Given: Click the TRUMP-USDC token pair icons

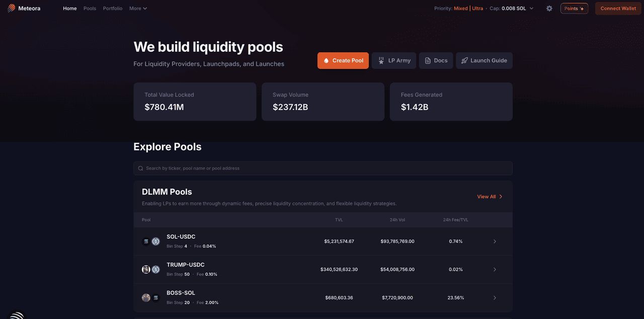Looking at the screenshot, I should (151, 270).
